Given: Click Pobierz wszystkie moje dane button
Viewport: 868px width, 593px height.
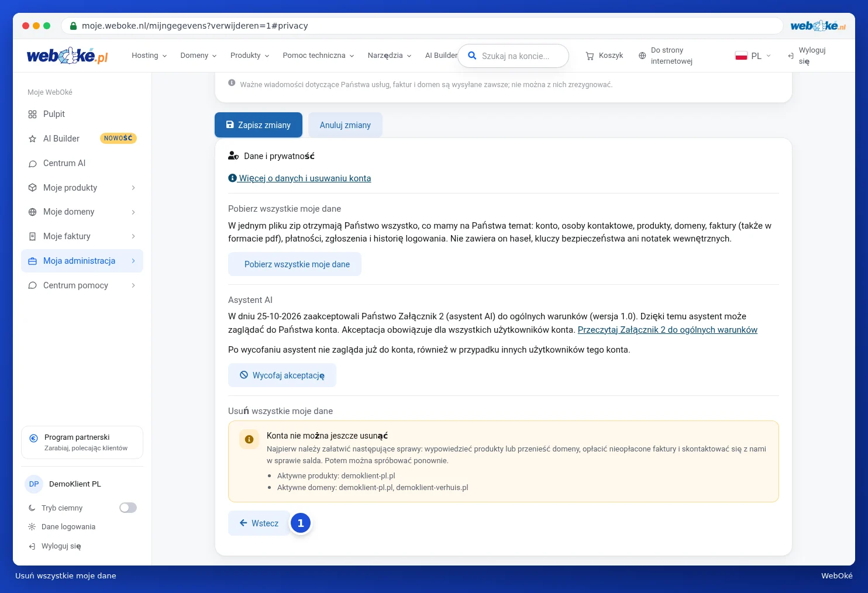Looking at the screenshot, I should coord(295,264).
